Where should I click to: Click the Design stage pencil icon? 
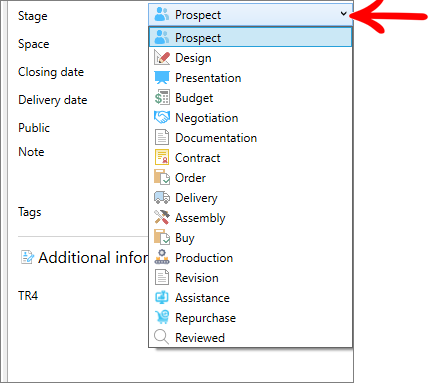point(162,58)
